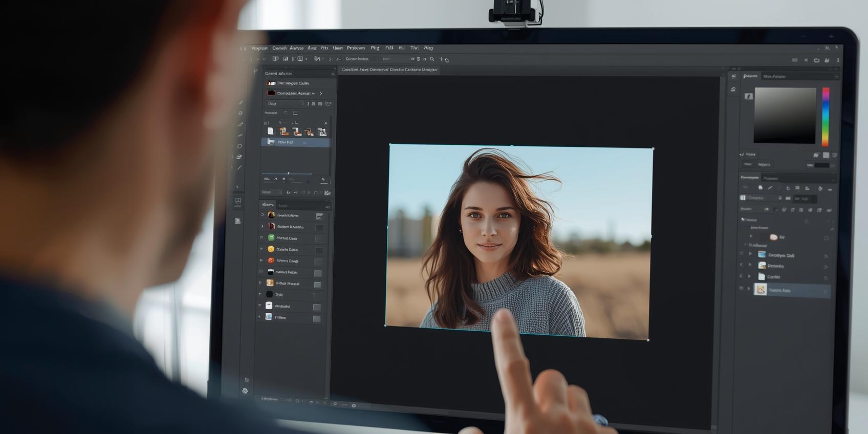
Task: Open the first menu in the menu bar
Action: (259, 48)
